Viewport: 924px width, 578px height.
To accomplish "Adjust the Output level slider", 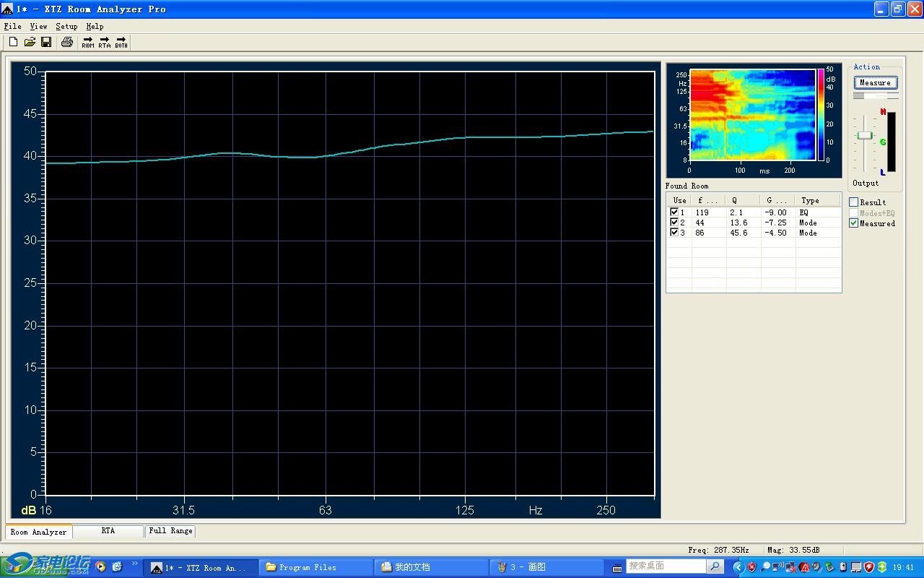I will 864,136.
